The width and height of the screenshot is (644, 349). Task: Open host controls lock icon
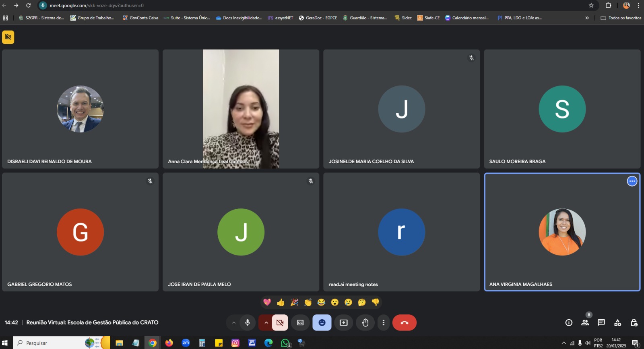pyautogui.click(x=634, y=322)
